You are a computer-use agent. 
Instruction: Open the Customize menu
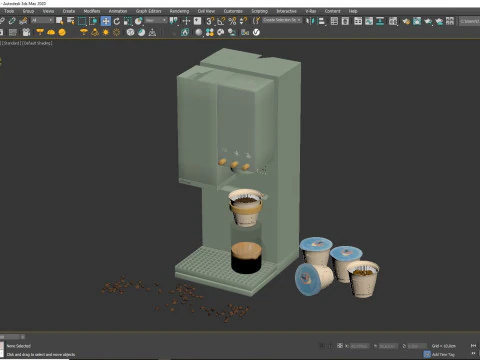point(233,11)
